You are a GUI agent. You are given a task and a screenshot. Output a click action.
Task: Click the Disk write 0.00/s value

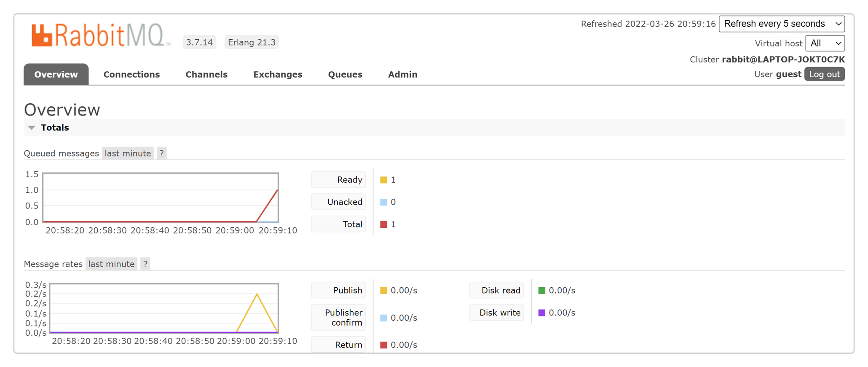(562, 313)
